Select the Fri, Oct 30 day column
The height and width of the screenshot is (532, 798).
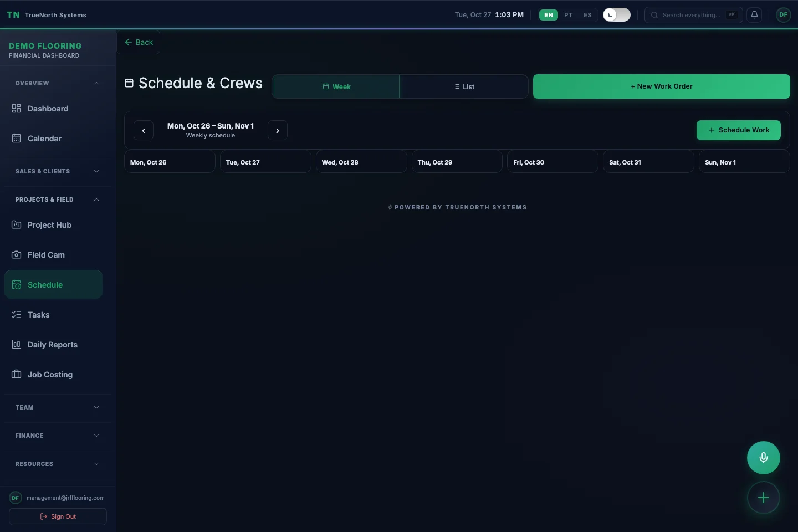click(553, 162)
